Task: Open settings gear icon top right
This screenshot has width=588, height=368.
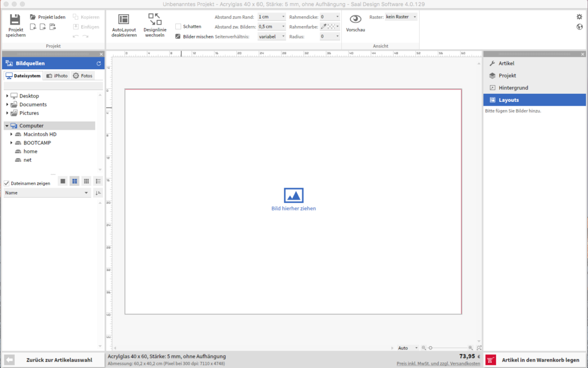Action: [x=579, y=17]
